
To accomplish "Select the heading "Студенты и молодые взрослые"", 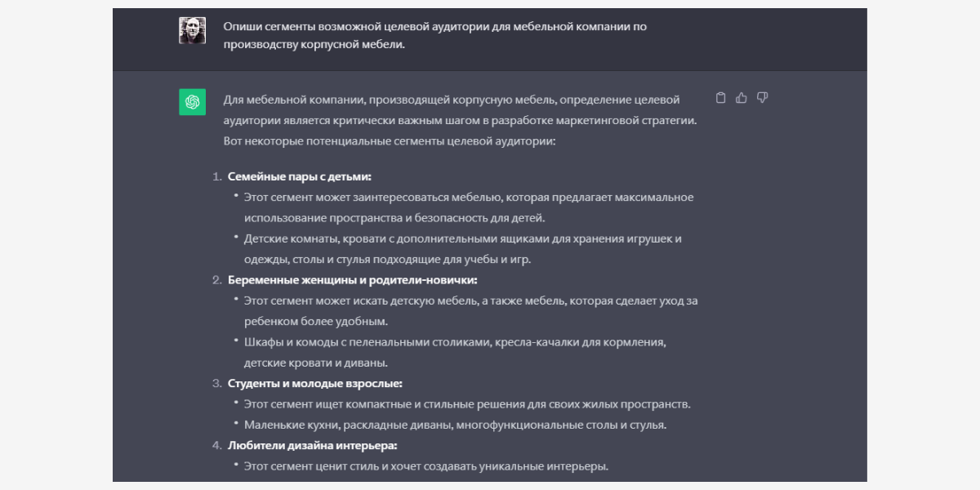I will [x=315, y=384].
